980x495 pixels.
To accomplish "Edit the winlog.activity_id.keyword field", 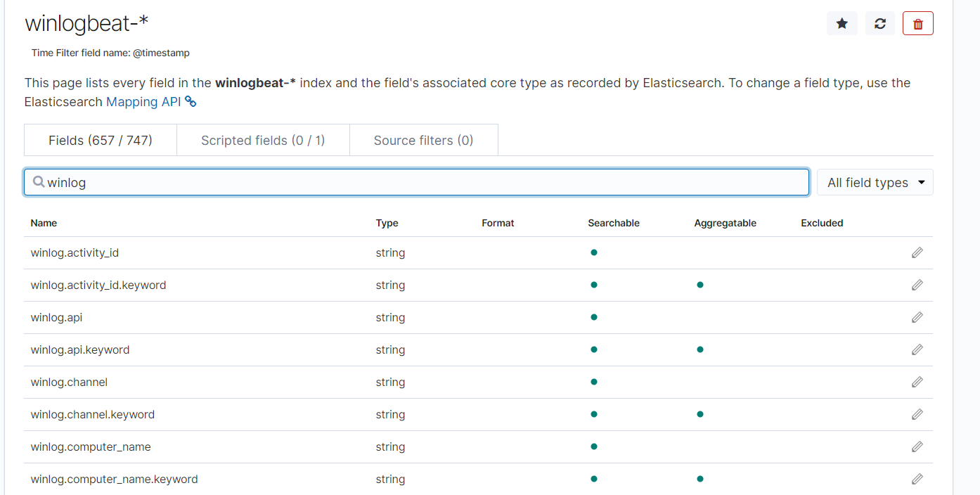I will [917, 285].
